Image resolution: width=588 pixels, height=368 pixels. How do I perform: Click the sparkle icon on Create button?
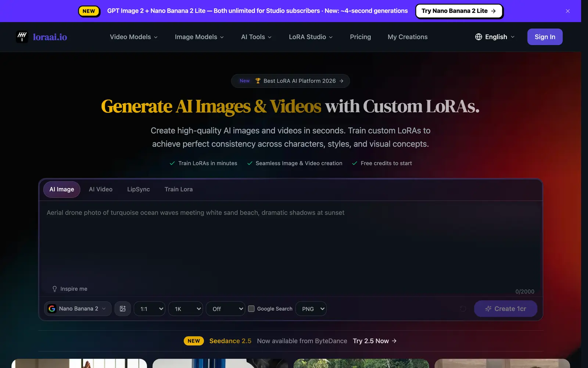pos(488,309)
